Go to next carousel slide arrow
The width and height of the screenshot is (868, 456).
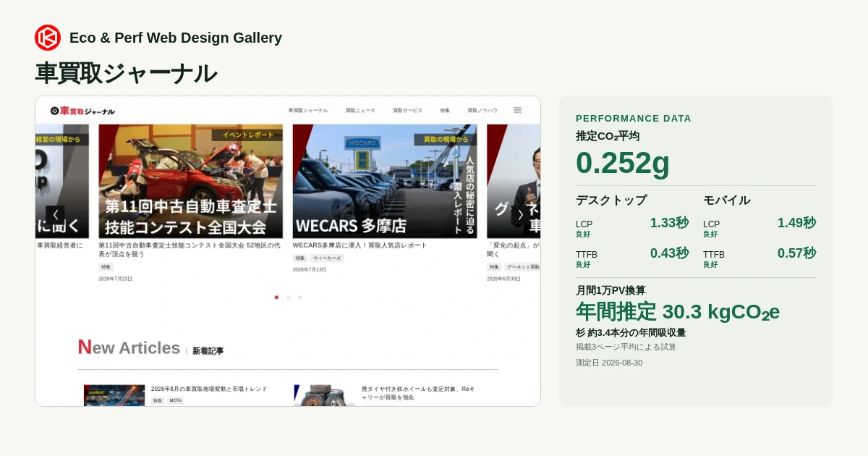520,214
